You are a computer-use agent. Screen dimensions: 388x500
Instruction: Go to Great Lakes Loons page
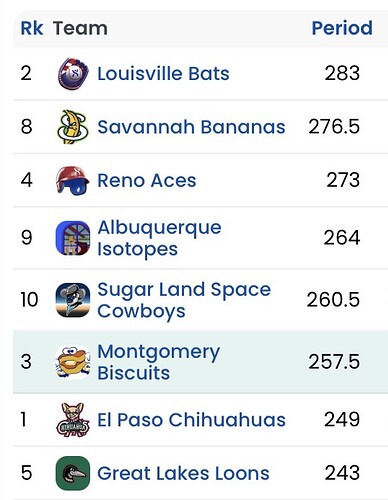(183, 473)
